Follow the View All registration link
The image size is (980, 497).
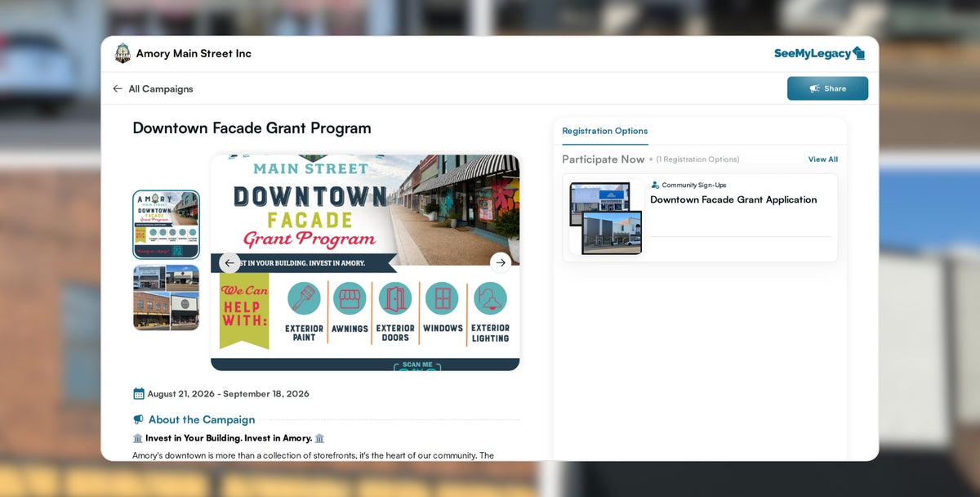(823, 159)
